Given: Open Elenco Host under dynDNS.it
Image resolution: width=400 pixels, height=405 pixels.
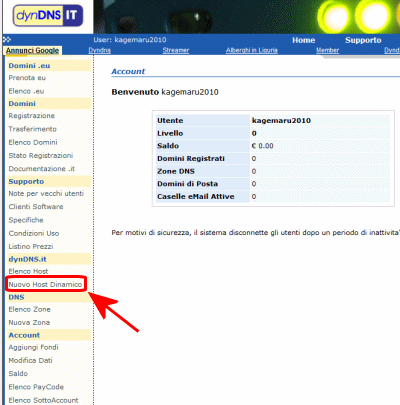Looking at the screenshot, I should tap(28, 271).
